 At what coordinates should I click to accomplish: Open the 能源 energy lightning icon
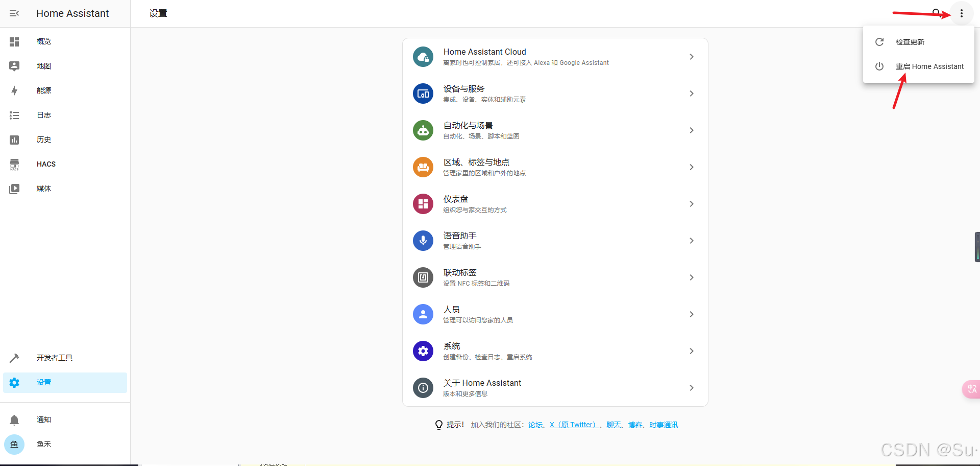coord(14,90)
